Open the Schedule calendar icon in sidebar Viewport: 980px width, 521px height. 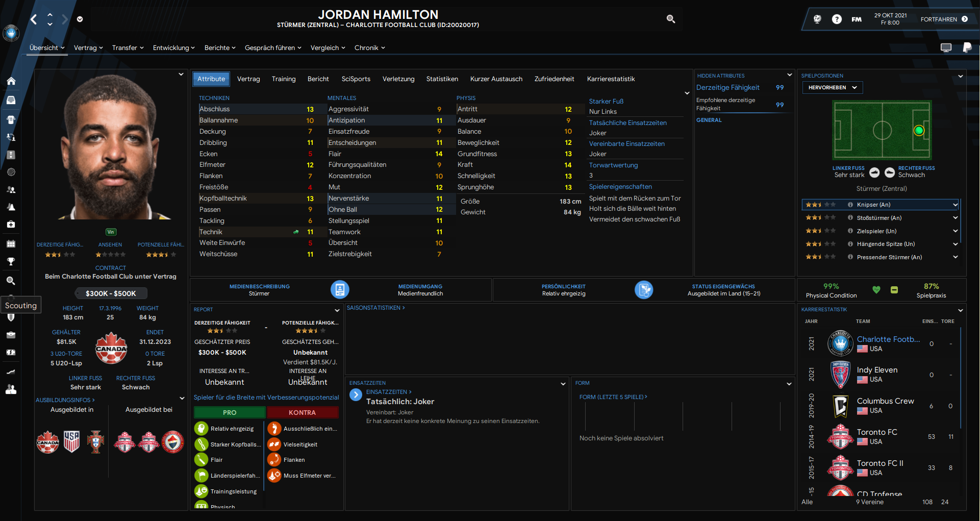point(11,243)
